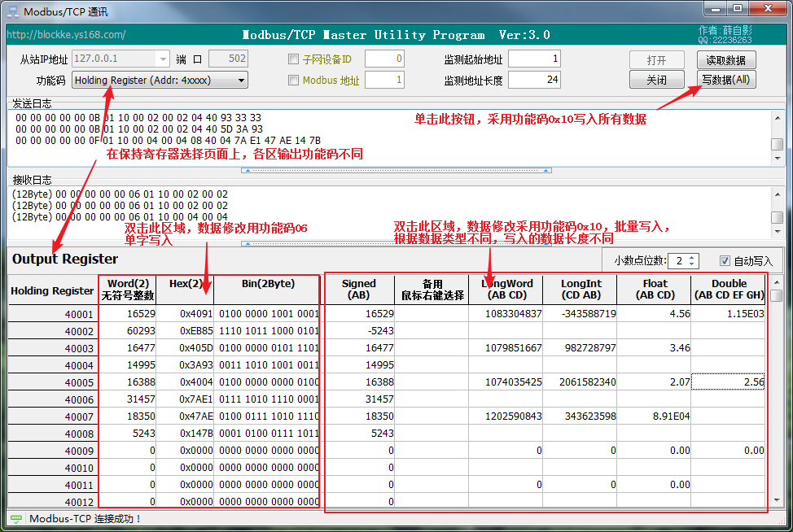Toggle the 自动写入 checkbox
The width and height of the screenshot is (793, 532).
click(x=725, y=261)
